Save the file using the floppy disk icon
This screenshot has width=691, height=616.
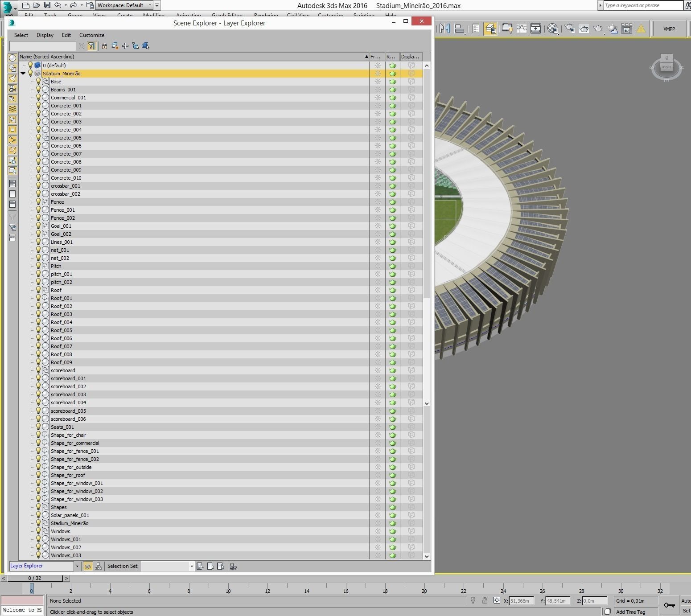click(x=47, y=5)
